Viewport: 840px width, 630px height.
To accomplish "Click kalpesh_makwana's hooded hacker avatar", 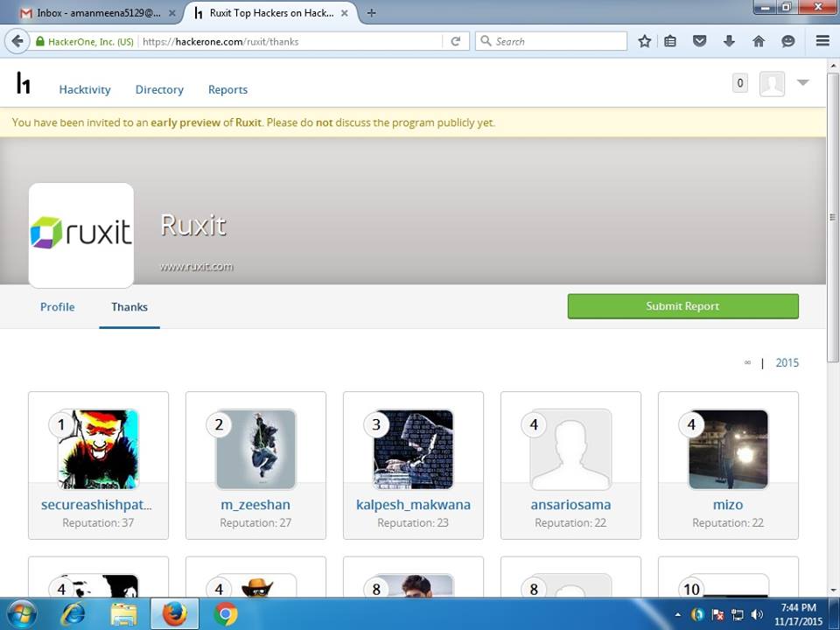I will point(413,450).
